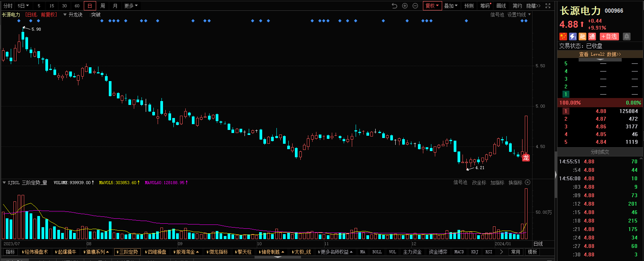Click the blue lightning bolt icon
Image resolution: width=644 pixels, height=261 pixels.
tap(573, 36)
